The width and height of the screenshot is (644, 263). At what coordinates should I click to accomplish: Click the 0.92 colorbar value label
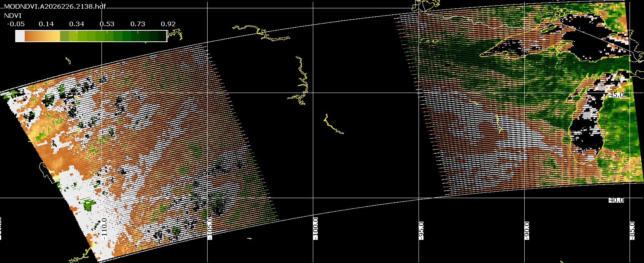coord(168,24)
